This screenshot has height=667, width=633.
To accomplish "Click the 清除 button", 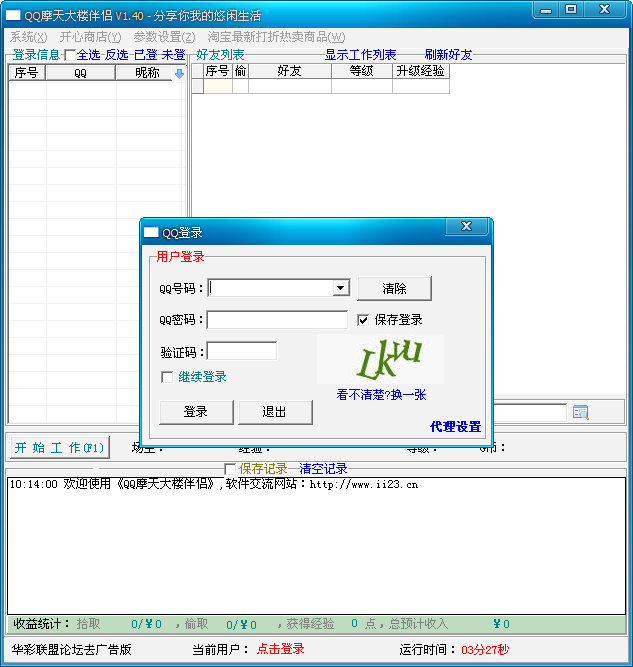I will pos(394,288).
